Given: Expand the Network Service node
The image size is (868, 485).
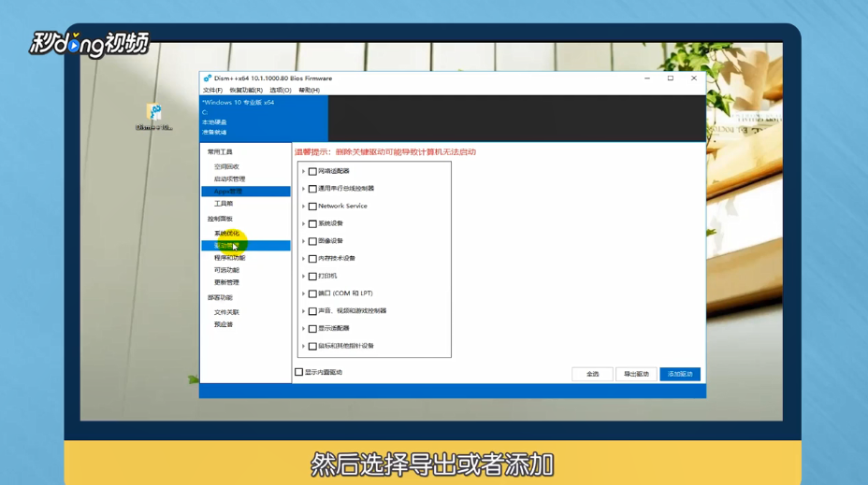Looking at the screenshot, I should pyautogui.click(x=303, y=207).
